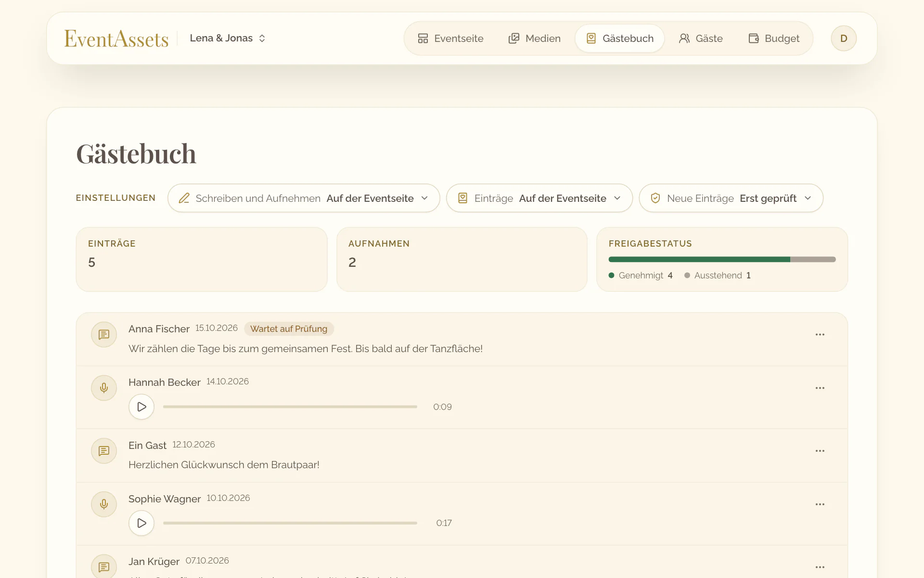Seek in Hannah Becker's audio progress bar
924x578 pixels.
pos(290,407)
